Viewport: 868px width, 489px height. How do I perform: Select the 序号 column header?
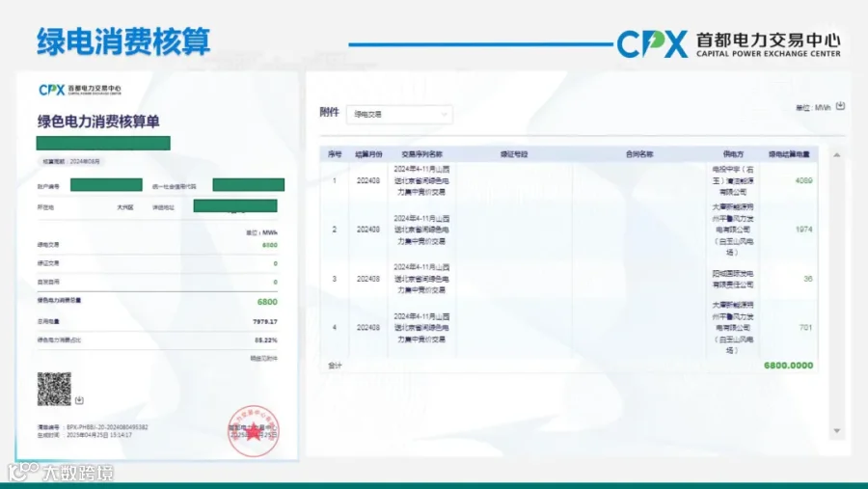click(335, 154)
